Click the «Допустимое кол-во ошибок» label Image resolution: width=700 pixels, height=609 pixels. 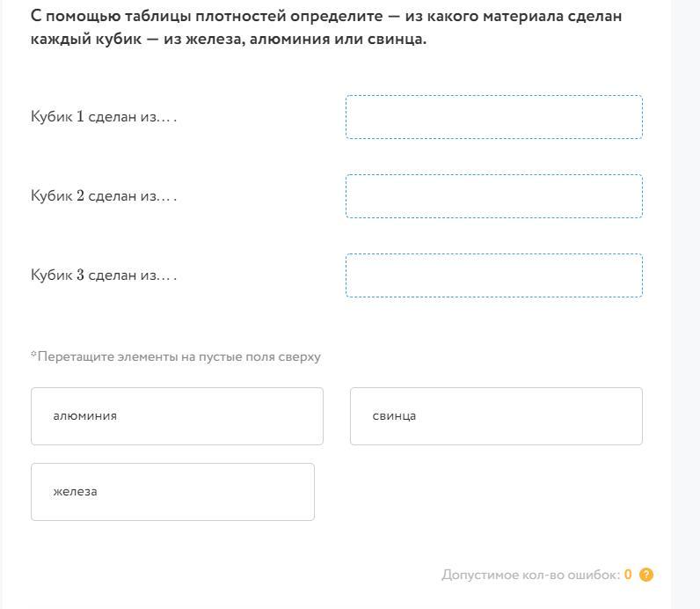[x=530, y=575]
